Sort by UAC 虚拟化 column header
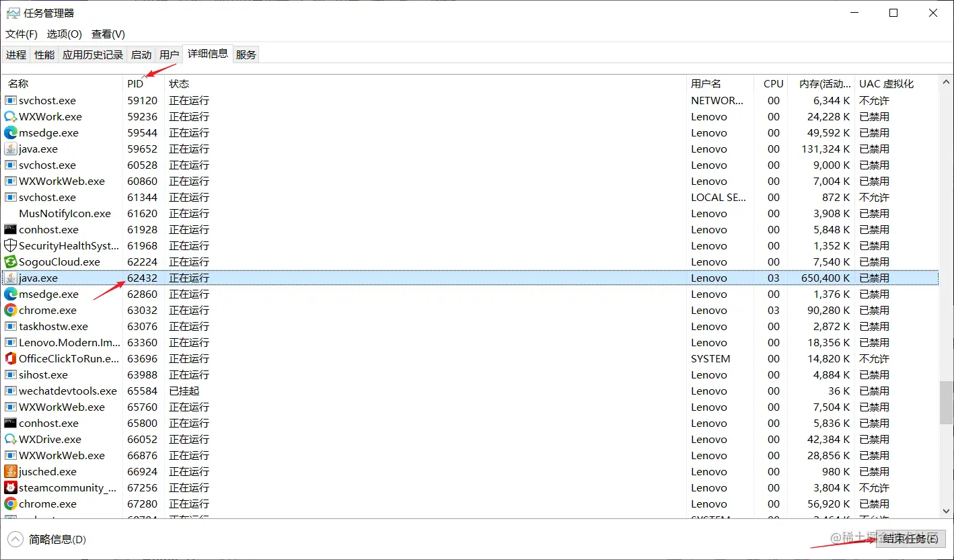The height and width of the screenshot is (560, 954). coord(897,83)
